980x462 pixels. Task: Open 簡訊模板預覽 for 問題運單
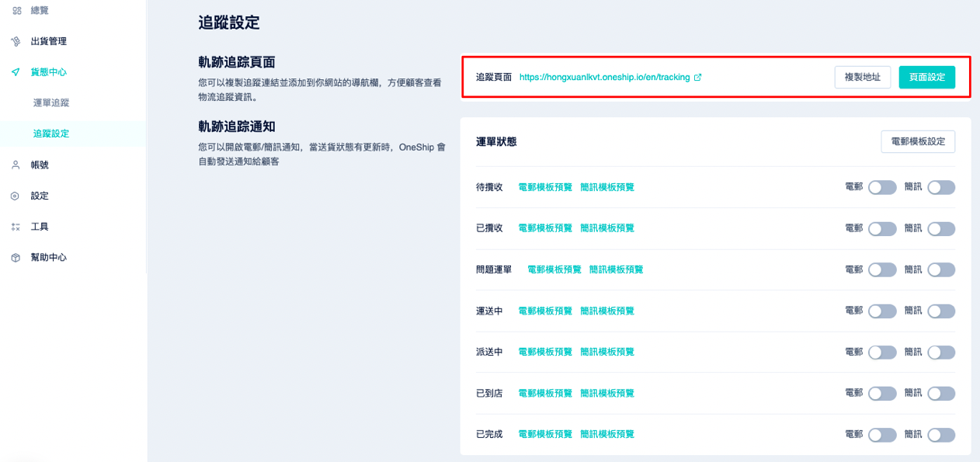(617, 269)
